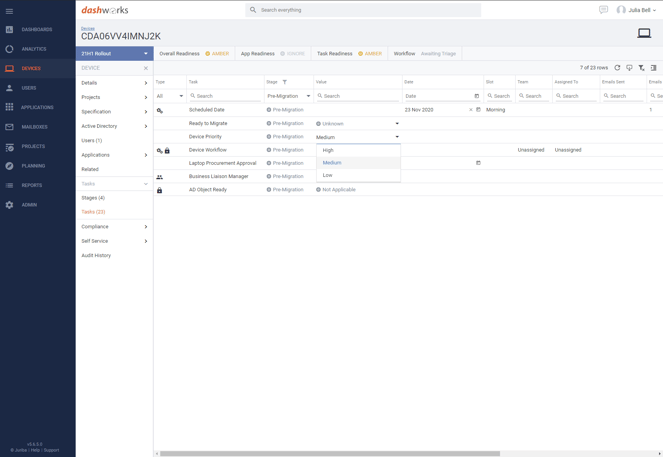Click the Projects sidebar icon
This screenshot has height=457, width=663.
9,147
